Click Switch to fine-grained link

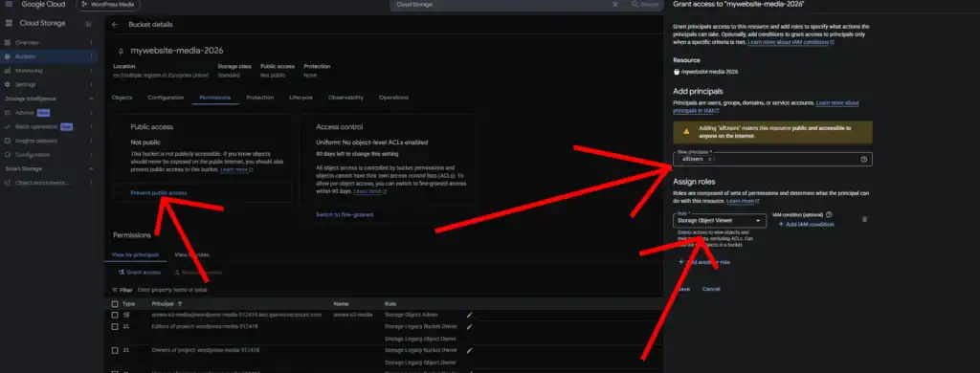click(345, 214)
